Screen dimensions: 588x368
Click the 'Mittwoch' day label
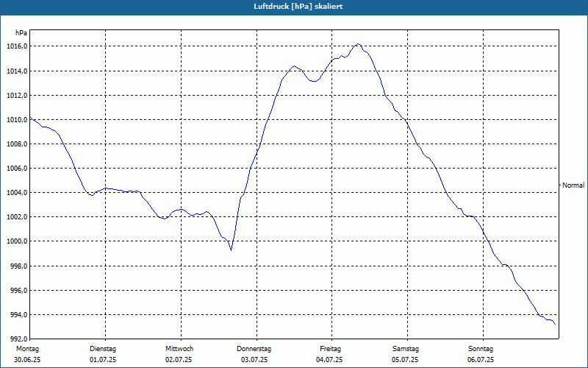point(179,349)
